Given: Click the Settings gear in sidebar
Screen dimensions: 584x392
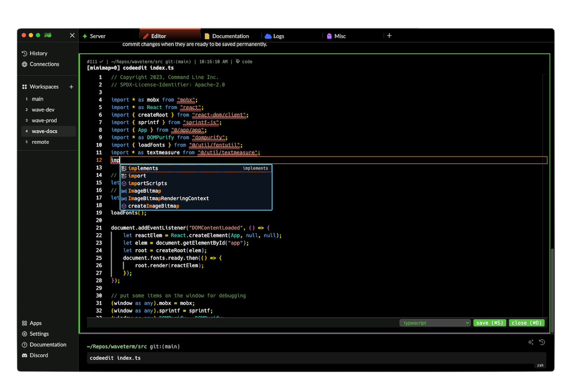Looking at the screenshot, I should (25, 334).
